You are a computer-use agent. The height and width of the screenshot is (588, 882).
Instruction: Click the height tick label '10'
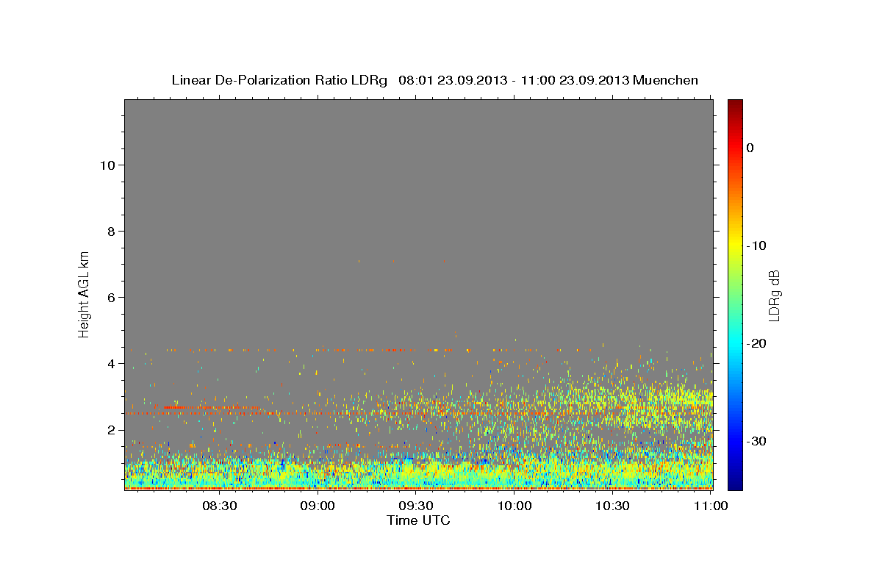click(x=107, y=165)
